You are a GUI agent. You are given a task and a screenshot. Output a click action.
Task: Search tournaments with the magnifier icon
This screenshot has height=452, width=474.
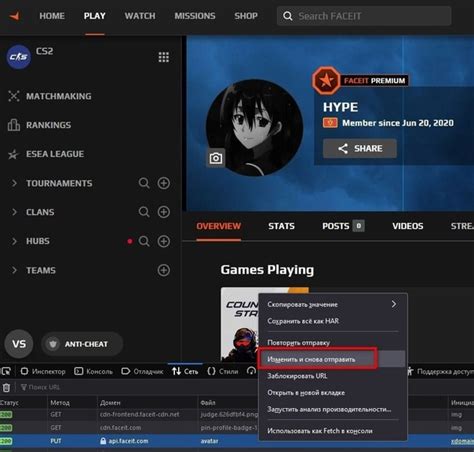144,183
